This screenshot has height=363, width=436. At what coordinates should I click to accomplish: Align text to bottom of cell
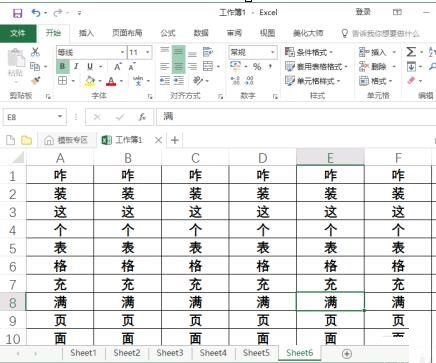[192, 53]
